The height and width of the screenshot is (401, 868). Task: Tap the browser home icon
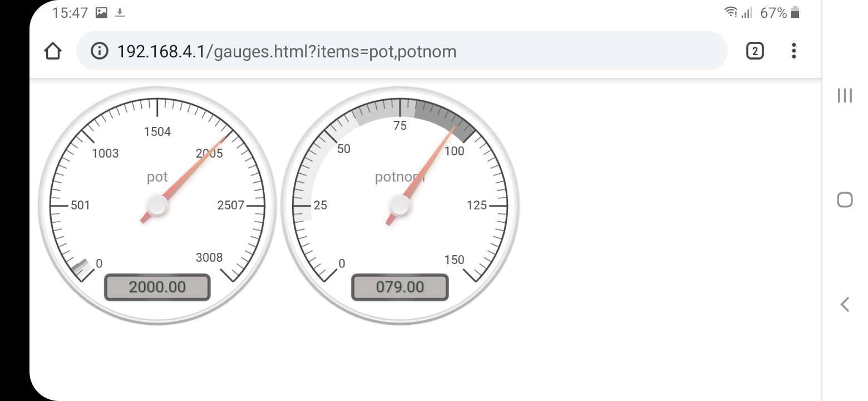[x=52, y=51]
